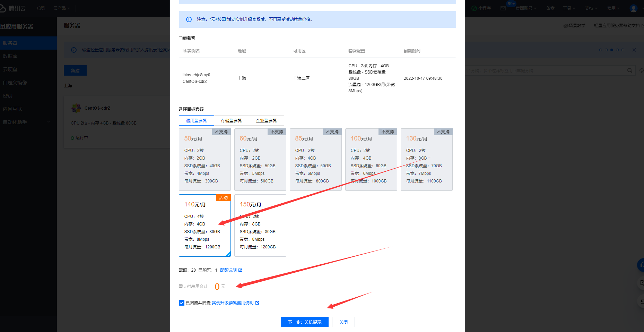Close the blue banner with the X icon
The height and width of the screenshot is (332, 644).
(634, 50)
